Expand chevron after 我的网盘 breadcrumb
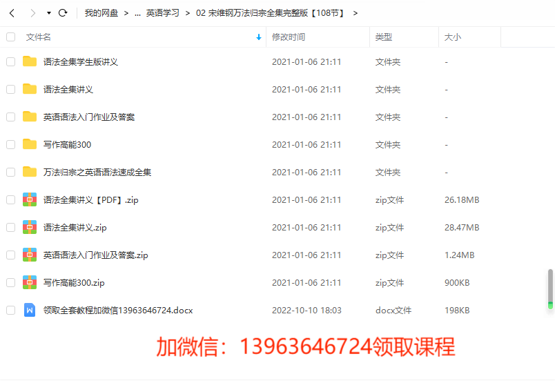This screenshot has height=392, width=555. click(x=126, y=13)
